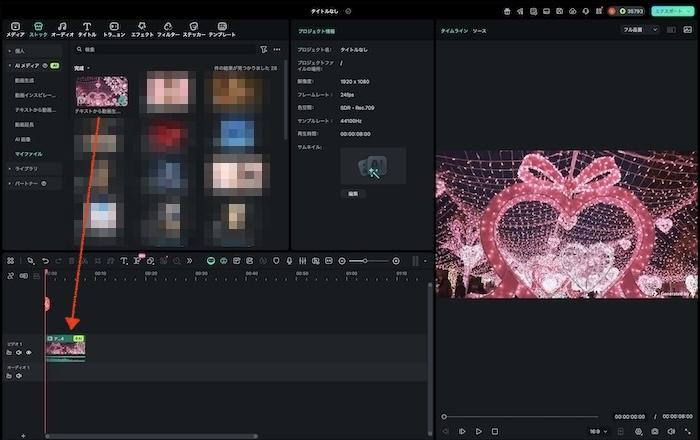Screen dimensions: 700x440
Task: Mute the オーディオ 1 track
Action: (19, 376)
